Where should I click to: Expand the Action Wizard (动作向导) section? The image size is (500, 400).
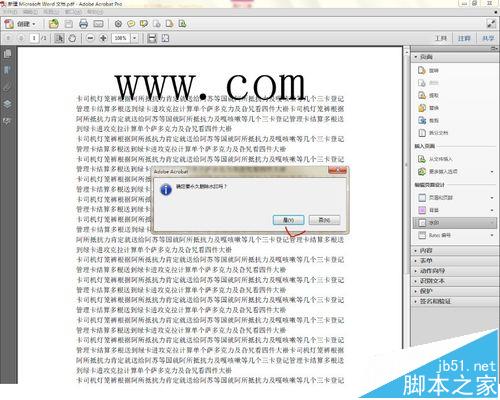point(455,271)
